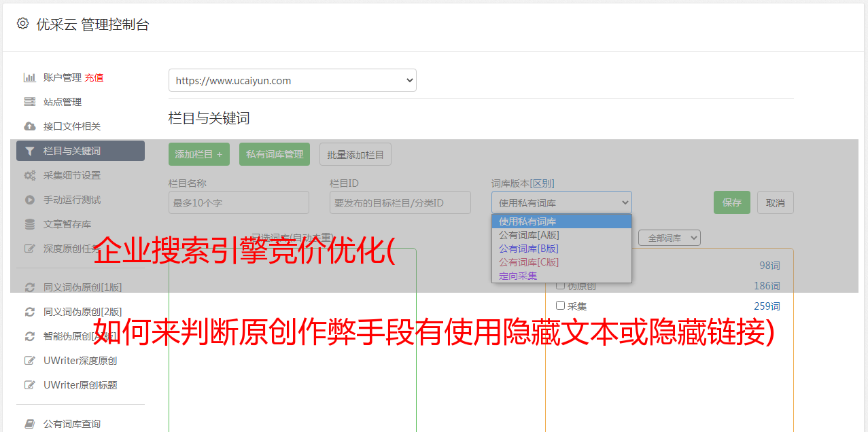This screenshot has height=432, width=868.
Task: Click the gear icon beside 优采云 管理控制台
Action: click(22, 24)
